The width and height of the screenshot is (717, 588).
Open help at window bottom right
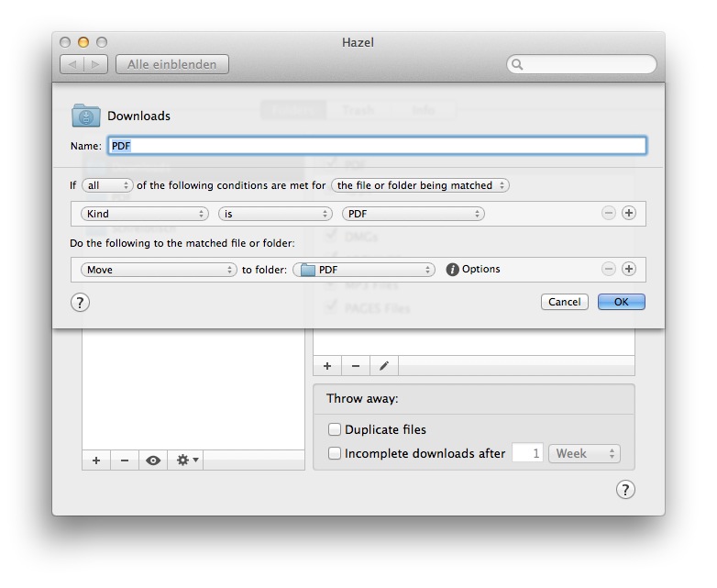[x=624, y=489]
